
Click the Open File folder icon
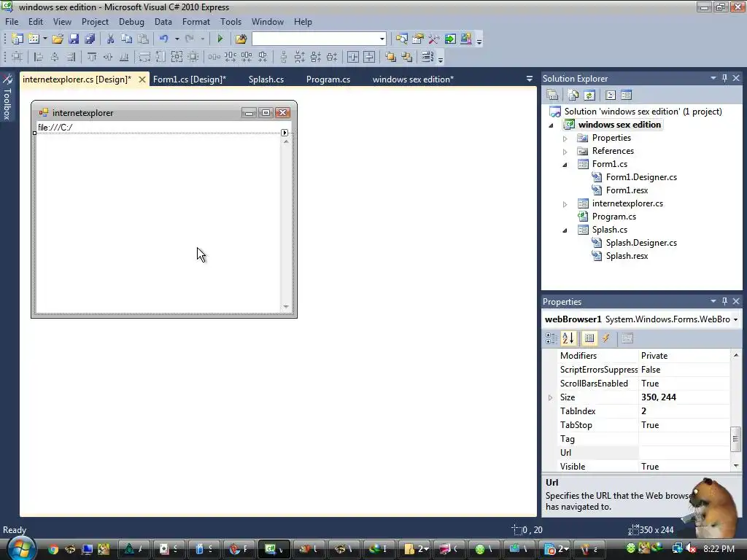[58, 39]
